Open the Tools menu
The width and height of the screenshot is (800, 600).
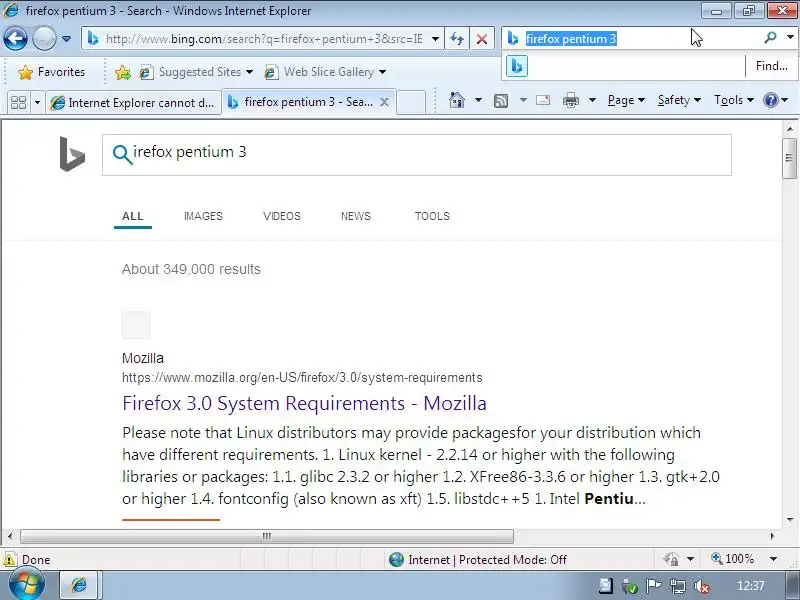point(734,100)
